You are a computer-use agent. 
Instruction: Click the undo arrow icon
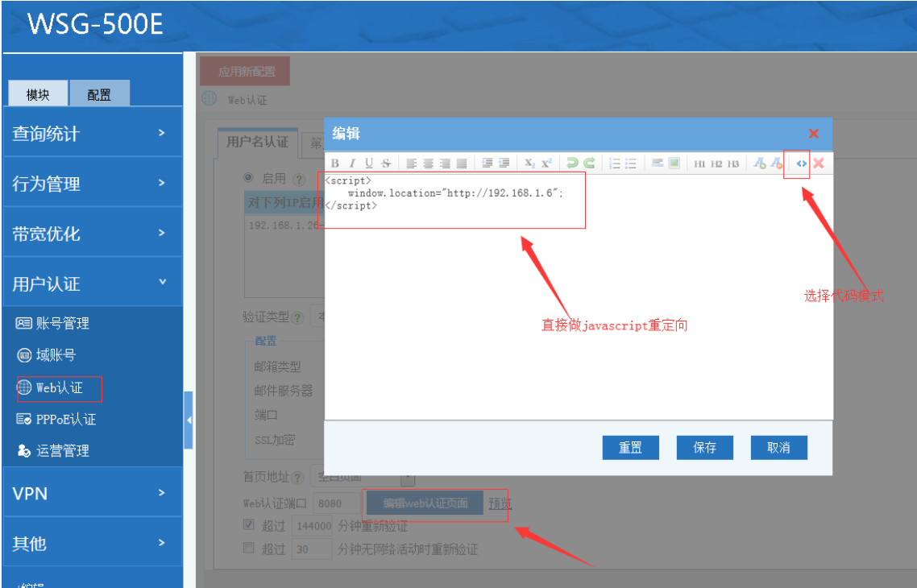pyautogui.click(x=572, y=164)
